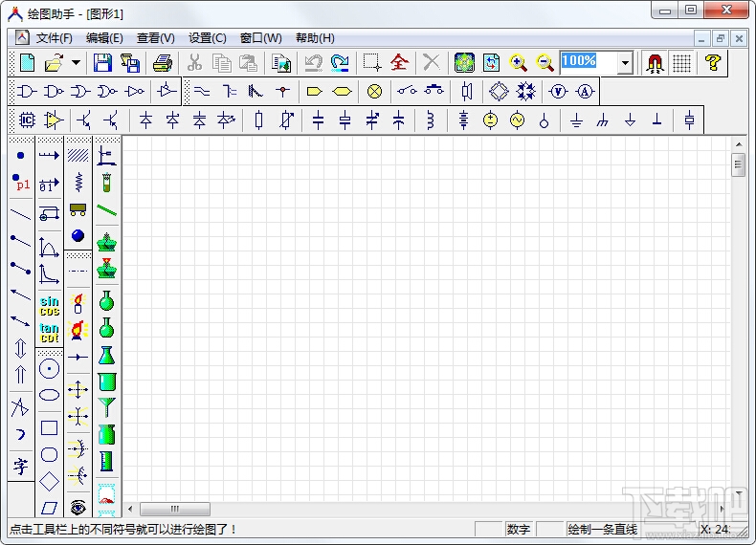Open the 文件(F) menu

pyautogui.click(x=54, y=38)
